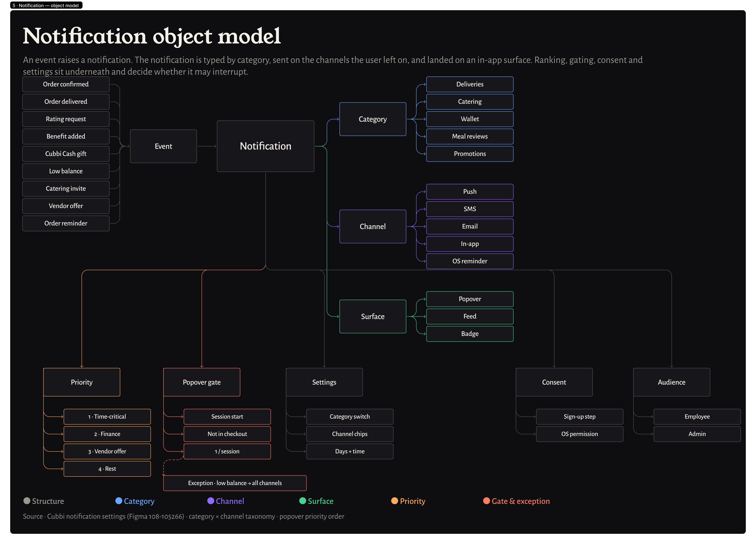Select 'Exception · low balance → all channels' box
Screen dimensions: 756x544
point(235,483)
